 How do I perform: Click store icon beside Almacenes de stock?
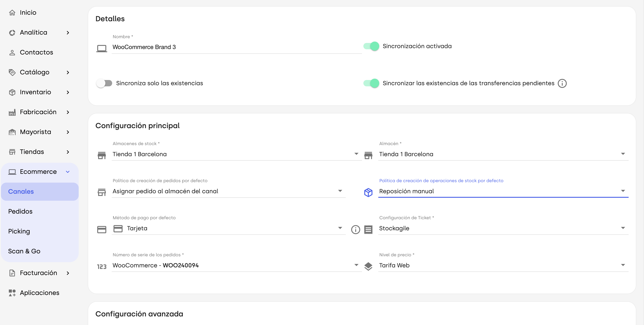[102, 155]
